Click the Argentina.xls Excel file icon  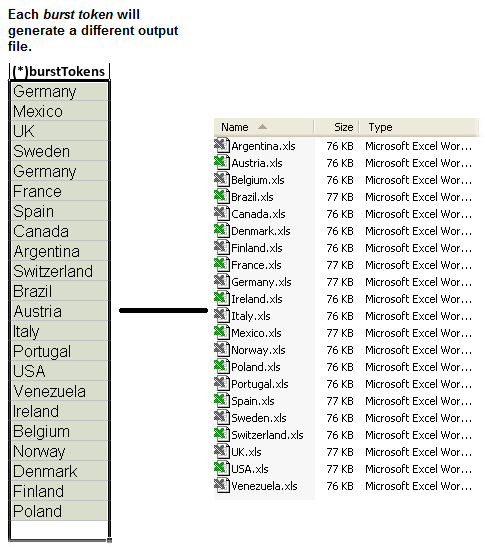[x=222, y=145]
